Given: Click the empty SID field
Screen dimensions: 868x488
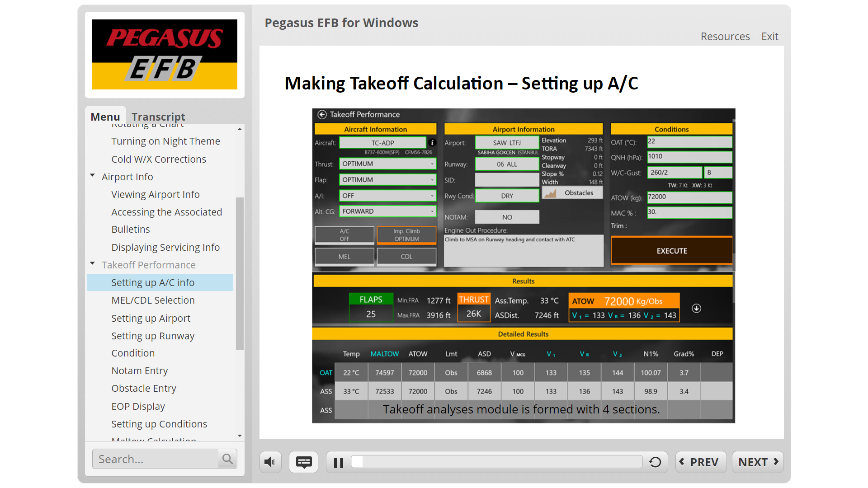Looking at the screenshot, I should [x=507, y=180].
